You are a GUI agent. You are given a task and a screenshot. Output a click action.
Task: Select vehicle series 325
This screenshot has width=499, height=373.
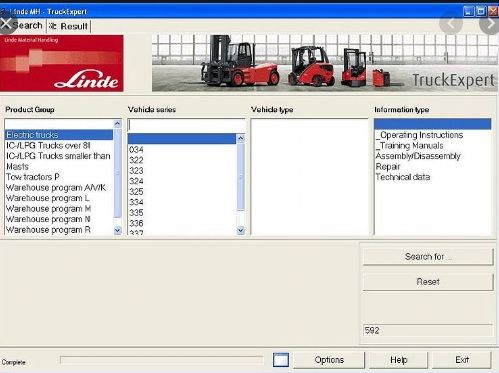tap(182, 192)
